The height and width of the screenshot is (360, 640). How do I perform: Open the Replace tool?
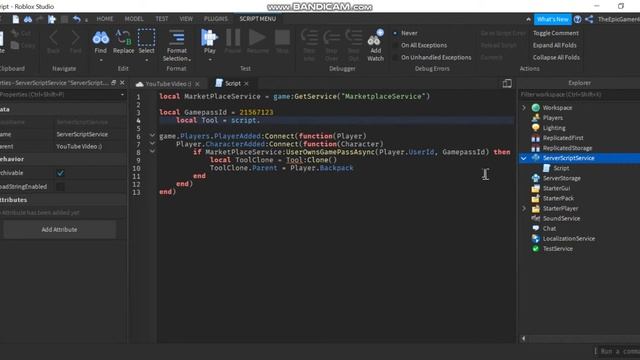[123, 42]
